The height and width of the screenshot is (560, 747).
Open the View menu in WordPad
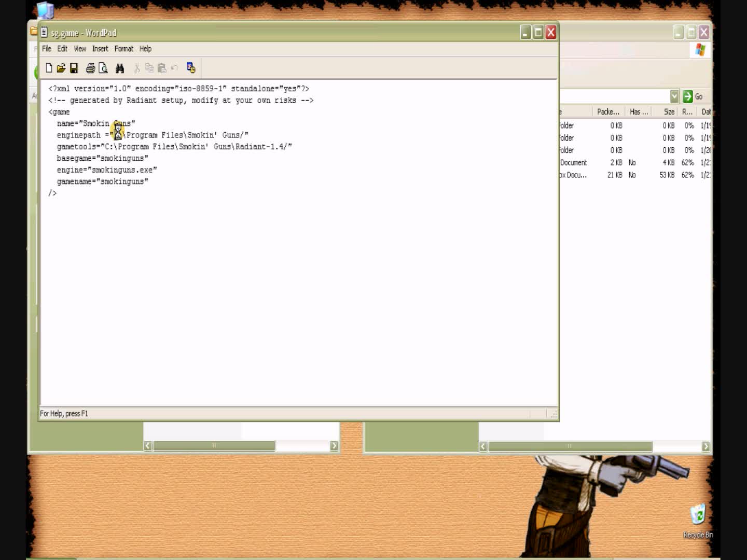coord(79,48)
